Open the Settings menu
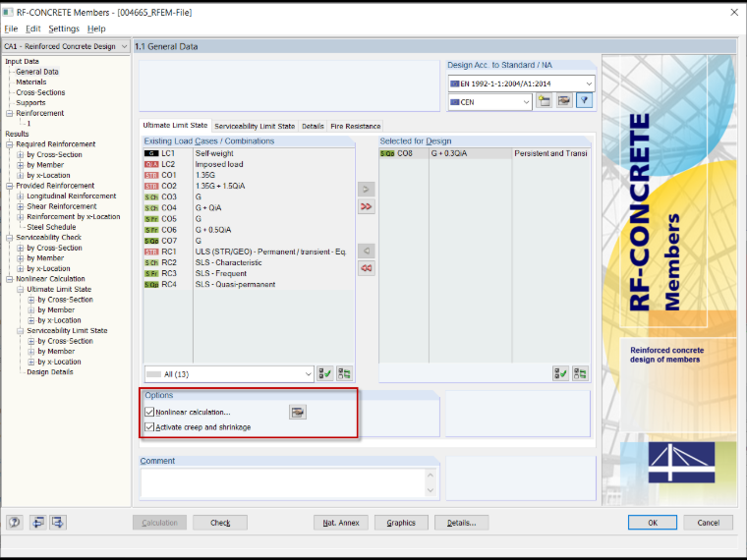This screenshot has width=747, height=560. click(64, 28)
